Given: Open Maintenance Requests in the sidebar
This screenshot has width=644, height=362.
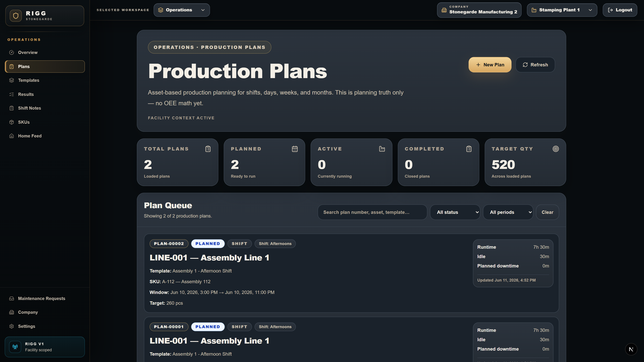Looking at the screenshot, I should point(45,298).
